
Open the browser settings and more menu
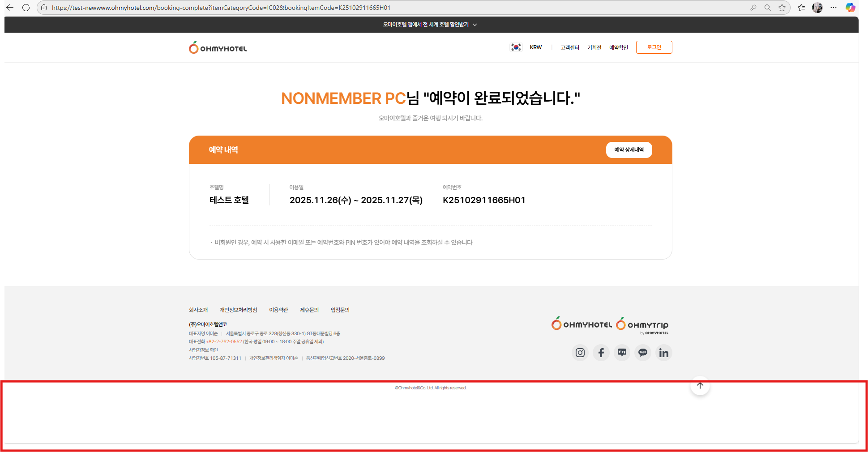coord(834,8)
